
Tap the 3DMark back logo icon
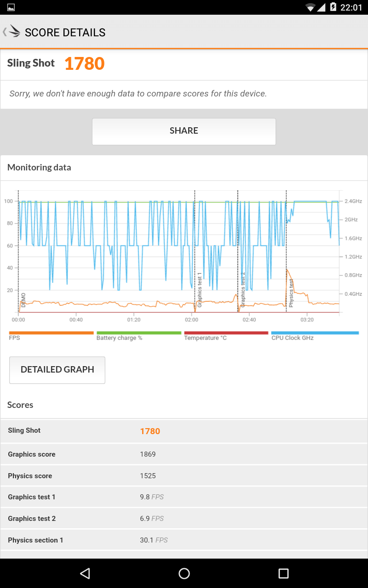click(x=11, y=32)
